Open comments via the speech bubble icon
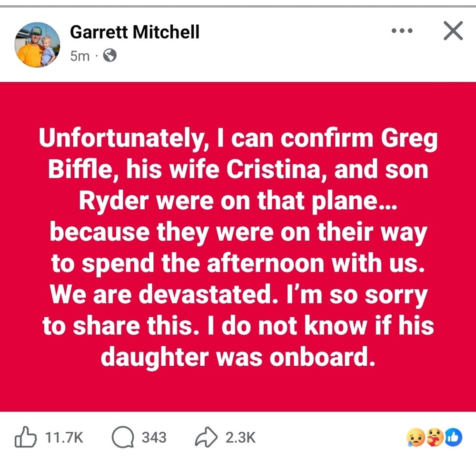The height and width of the screenshot is (458, 476). pyautogui.click(x=122, y=437)
